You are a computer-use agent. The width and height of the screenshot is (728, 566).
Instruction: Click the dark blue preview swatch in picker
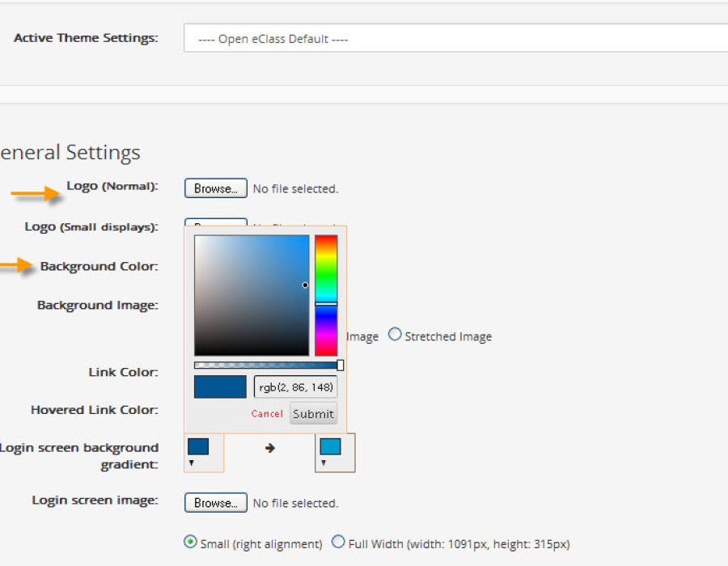coord(220,387)
